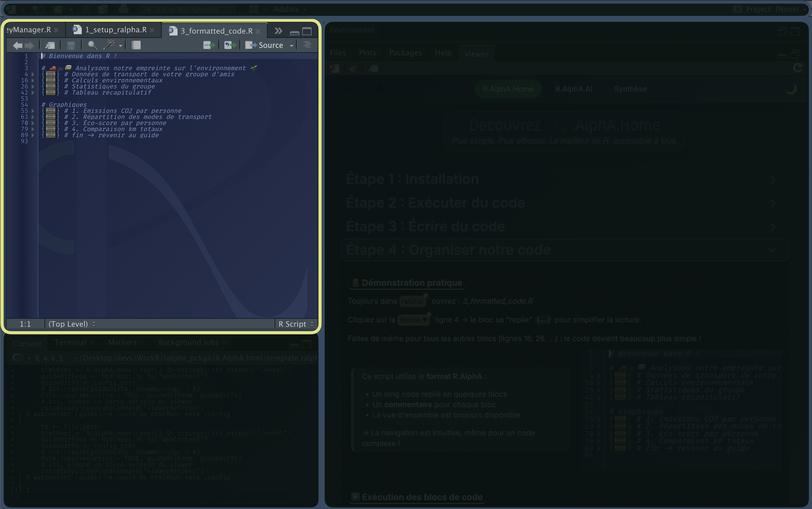Image resolution: width=812 pixels, height=509 pixels.
Task: Expand folded block at line 4
Action: [x=33, y=74]
